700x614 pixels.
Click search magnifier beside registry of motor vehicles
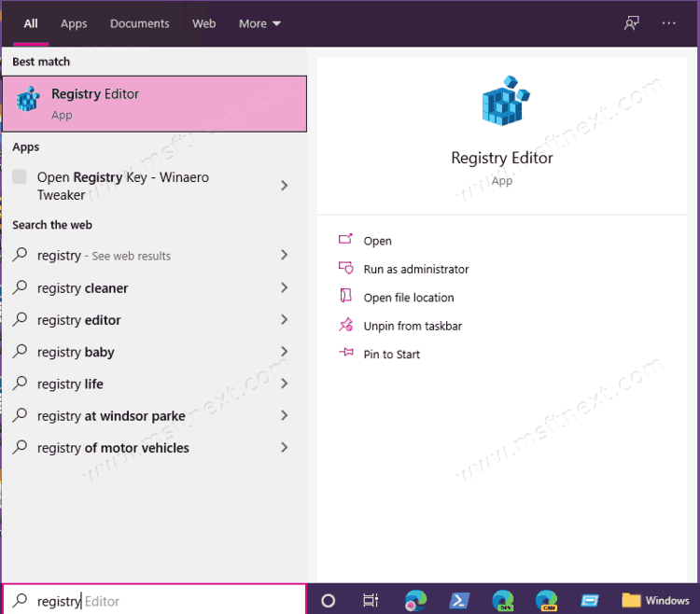(20, 447)
